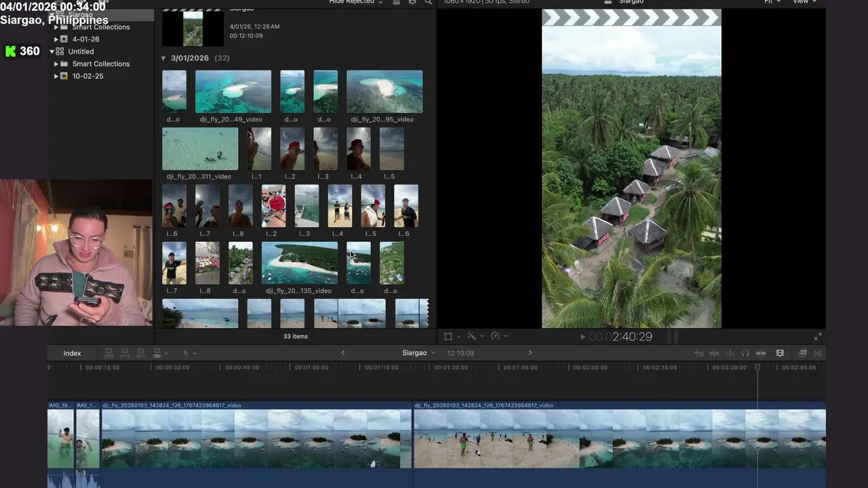Open the viewer View options dropdown
The height and width of the screenshot is (488, 868).
(805, 2)
